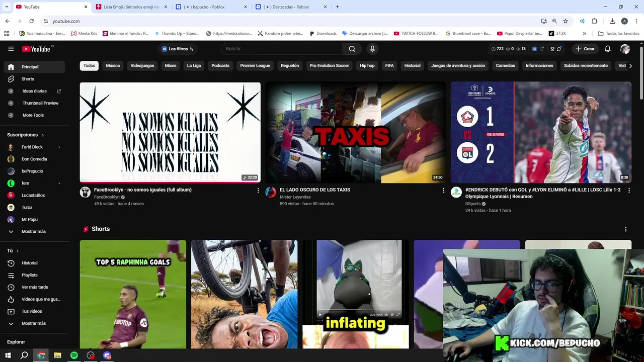Select the Música filter chip

113,65
